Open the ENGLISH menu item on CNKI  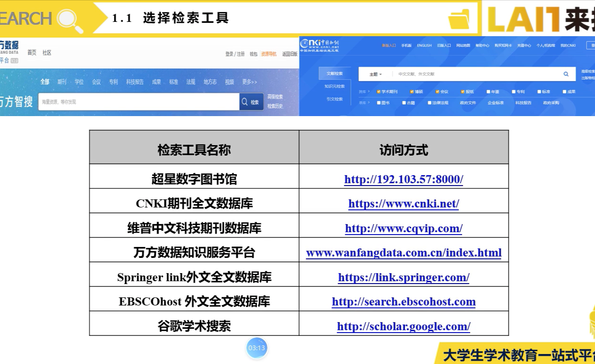pos(424,45)
